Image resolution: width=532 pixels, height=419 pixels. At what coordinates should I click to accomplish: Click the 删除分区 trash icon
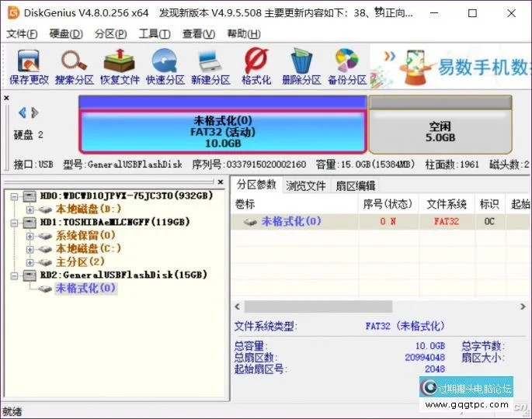[301, 67]
